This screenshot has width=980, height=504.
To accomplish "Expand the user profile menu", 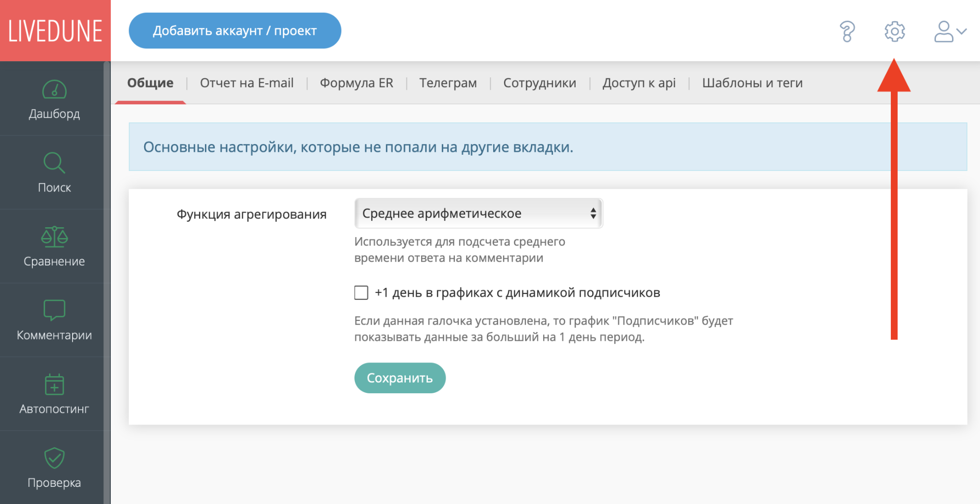I will (950, 31).
